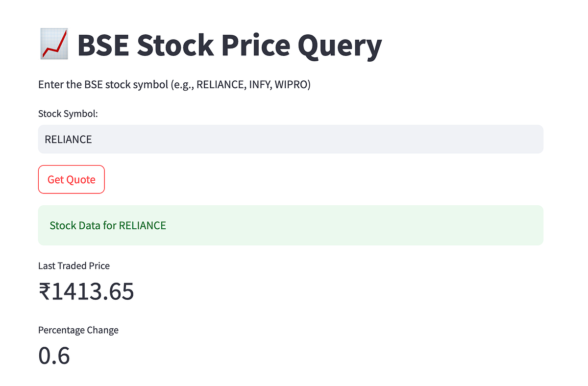Click the 'Stock Symbol:' label above the input
This screenshot has height=386, width=588.
point(68,114)
